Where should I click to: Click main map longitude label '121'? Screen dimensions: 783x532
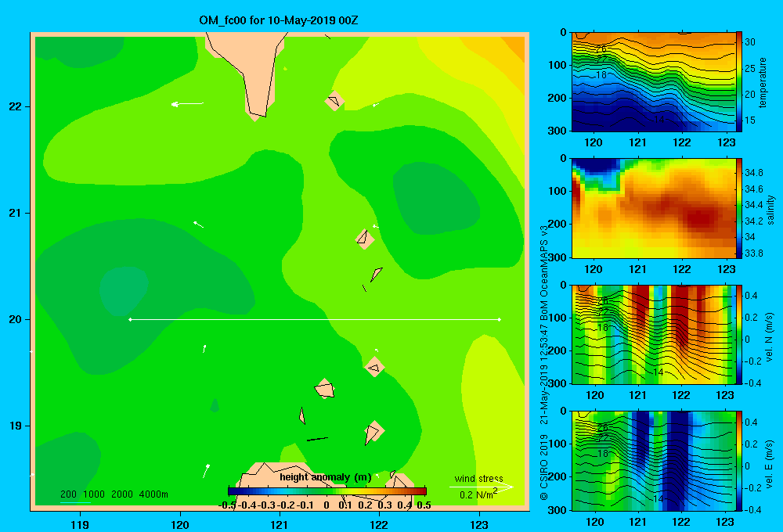click(x=280, y=524)
